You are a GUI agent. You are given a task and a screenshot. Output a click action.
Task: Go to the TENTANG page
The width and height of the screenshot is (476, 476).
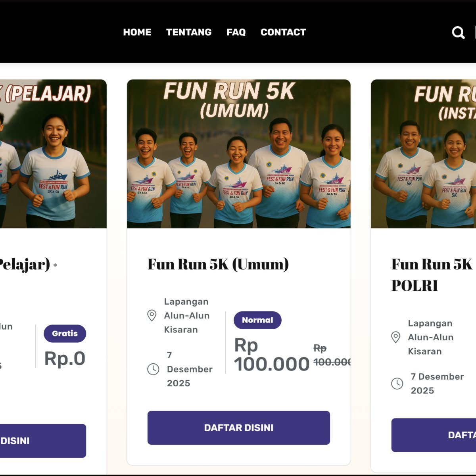(189, 32)
